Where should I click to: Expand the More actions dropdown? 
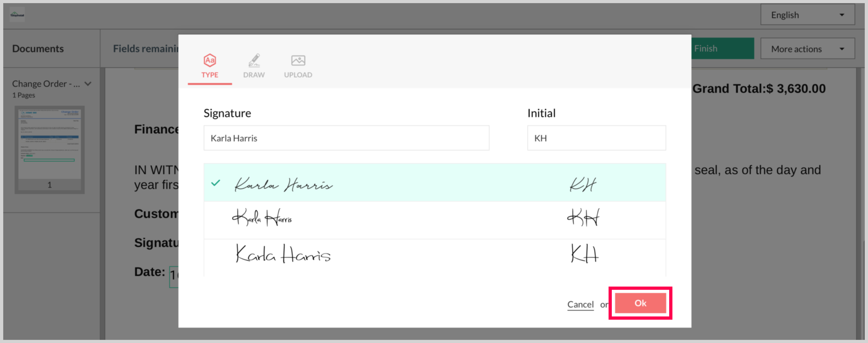[x=807, y=49]
